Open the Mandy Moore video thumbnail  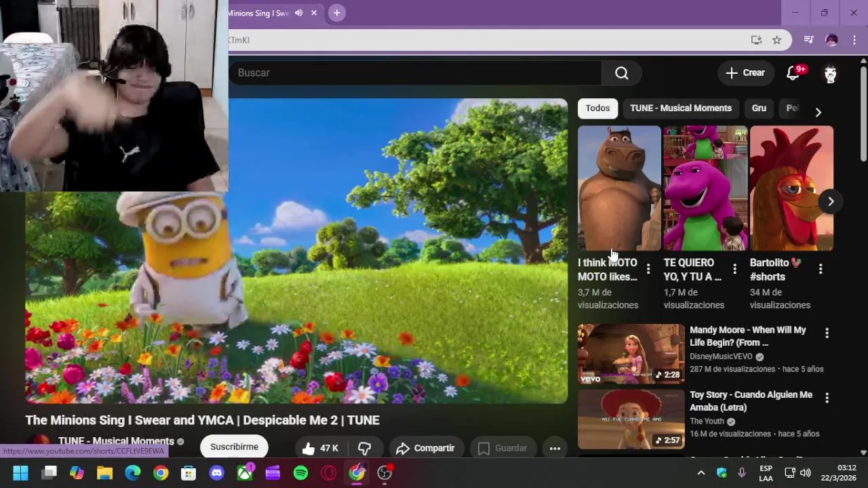coord(631,354)
